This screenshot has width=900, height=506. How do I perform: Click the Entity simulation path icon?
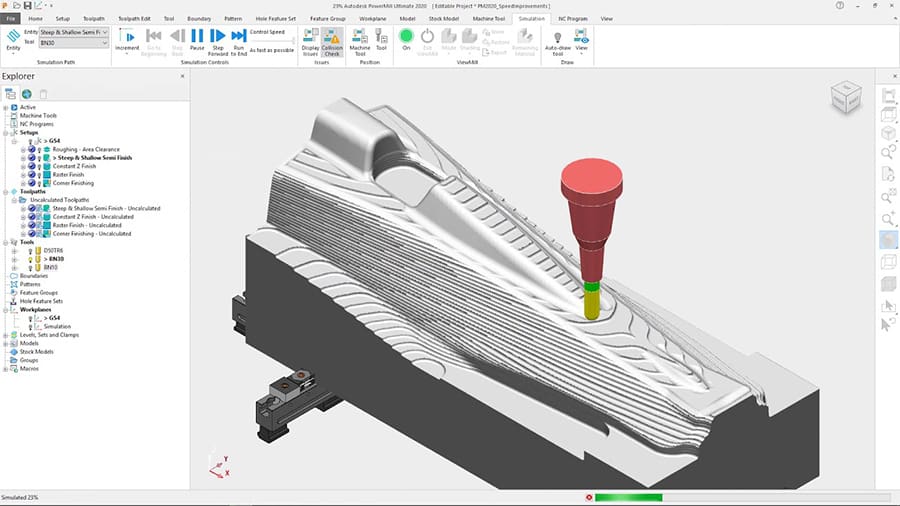point(13,39)
